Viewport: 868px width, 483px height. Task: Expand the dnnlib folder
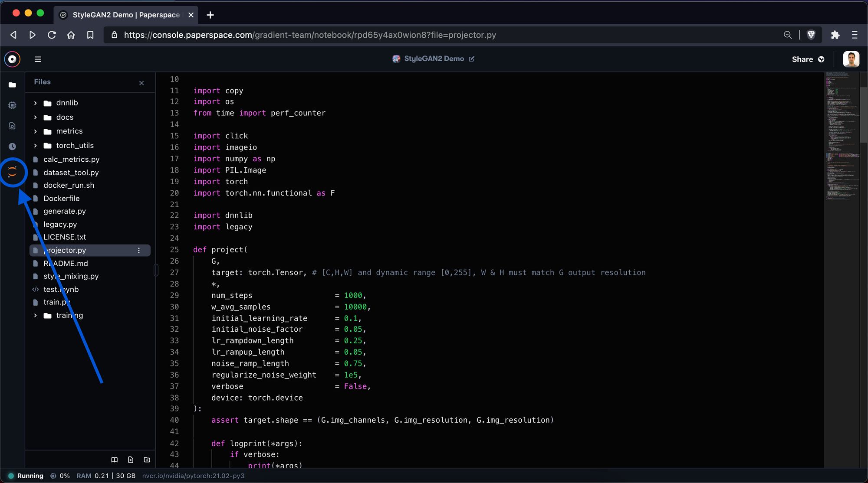tap(36, 103)
